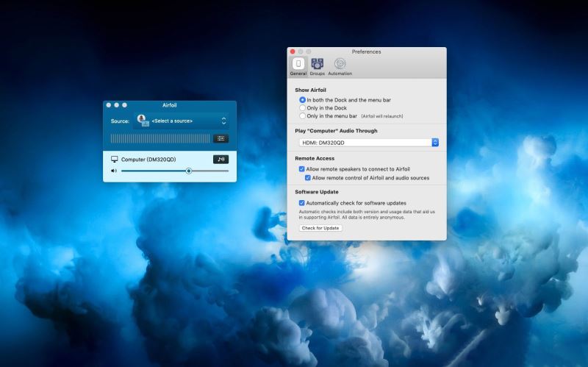This screenshot has width=588, height=367.
Task: Click the Check for Update button
Action: (x=320, y=228)
